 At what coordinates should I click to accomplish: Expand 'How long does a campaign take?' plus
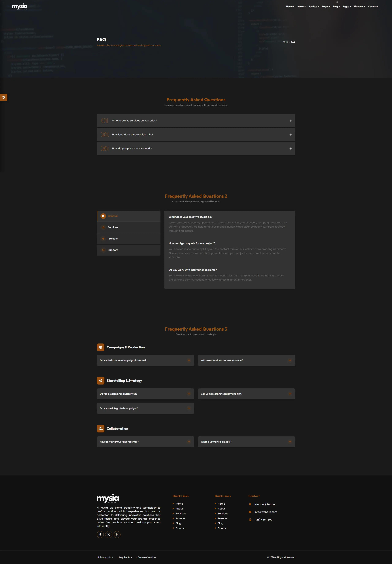point(291,135)
